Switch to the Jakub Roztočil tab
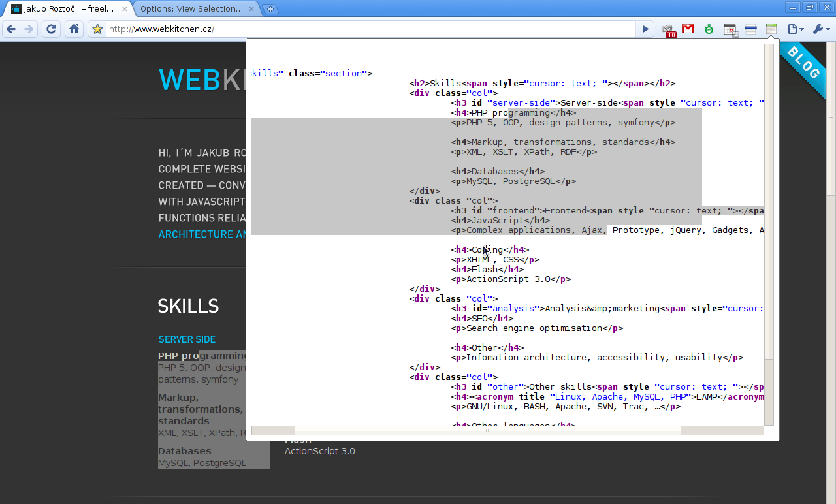The height and width of the screenshot is (504, 836). click(69, 9)
